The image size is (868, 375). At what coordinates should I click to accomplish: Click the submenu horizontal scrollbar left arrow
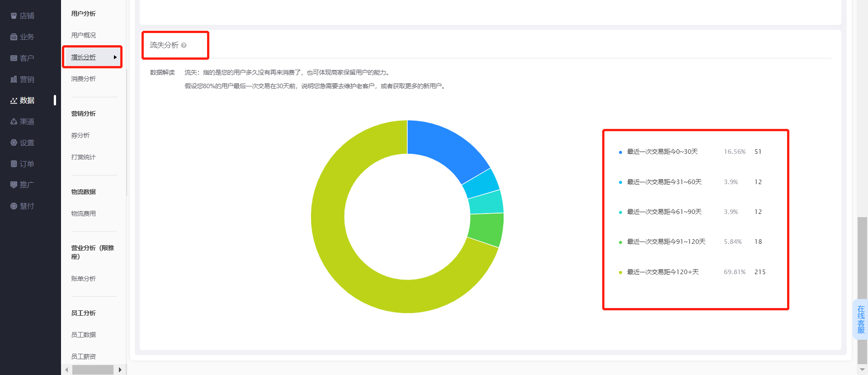(66, 370)
